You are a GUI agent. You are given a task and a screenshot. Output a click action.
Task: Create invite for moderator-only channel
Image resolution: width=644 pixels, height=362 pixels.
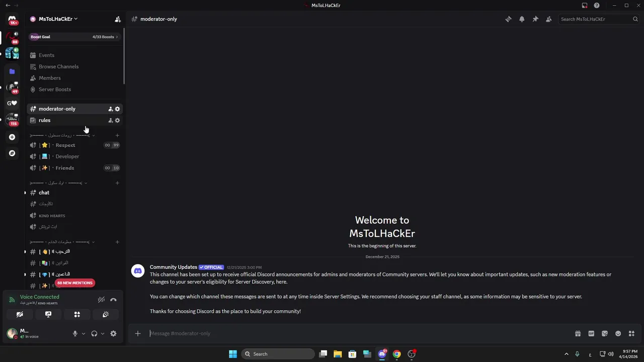point(111,109)
